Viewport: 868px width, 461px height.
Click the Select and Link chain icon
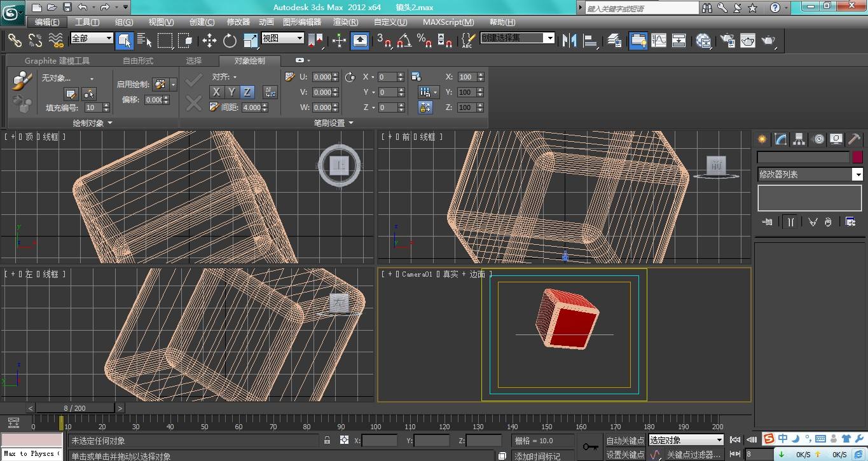coord(15,41)
